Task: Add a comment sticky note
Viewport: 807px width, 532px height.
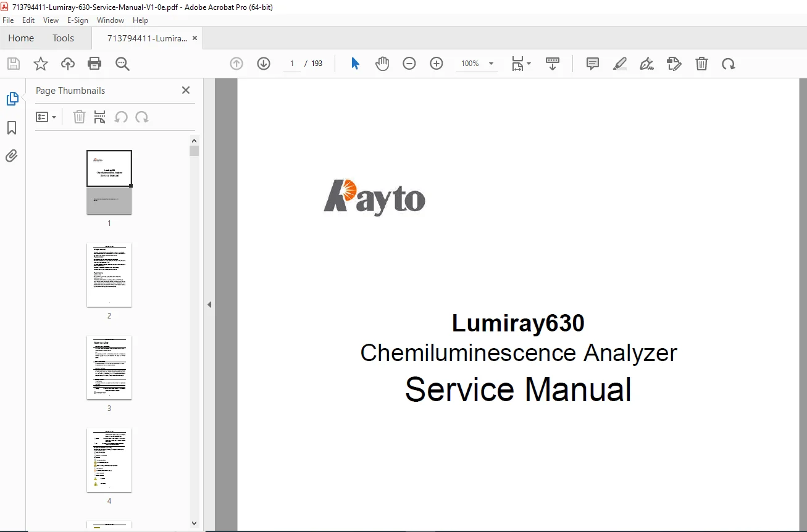Action: pyautogui.click(x=593, y=64)
